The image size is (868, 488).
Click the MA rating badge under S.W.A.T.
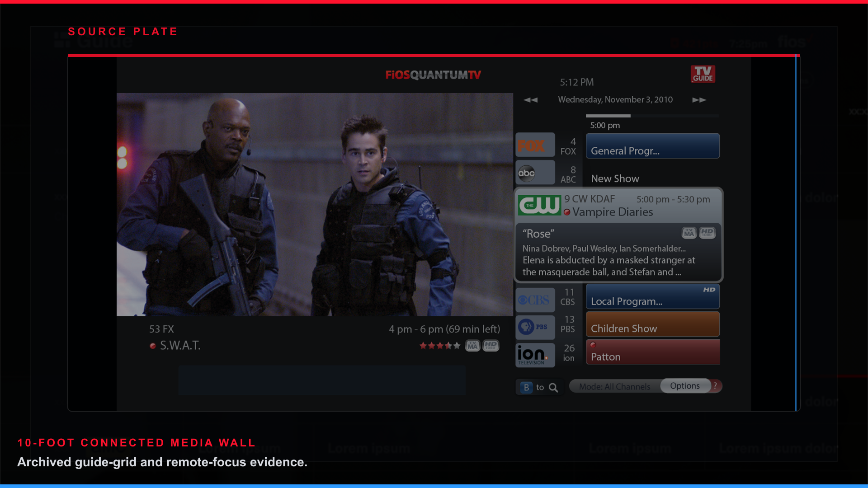point(472,346)
